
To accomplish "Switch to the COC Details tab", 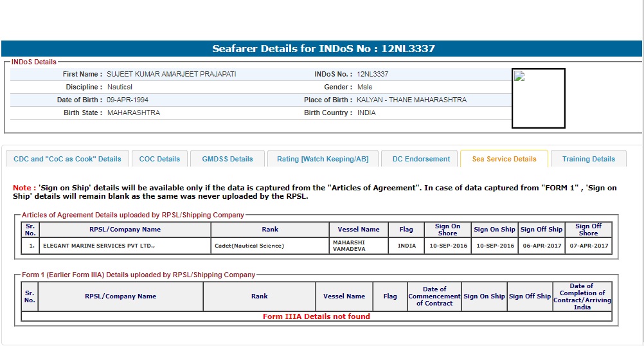I will click(159, 159).
